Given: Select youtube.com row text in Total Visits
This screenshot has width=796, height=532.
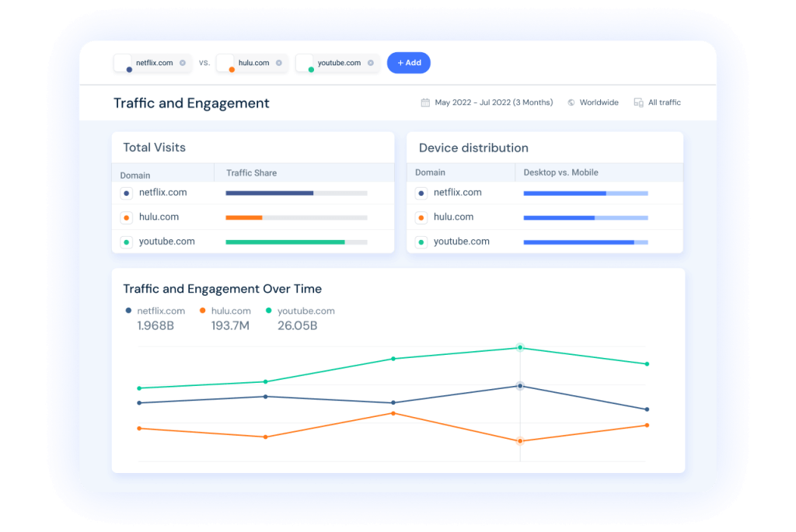Looking at the screenshot, I should [x=167, y=242].
